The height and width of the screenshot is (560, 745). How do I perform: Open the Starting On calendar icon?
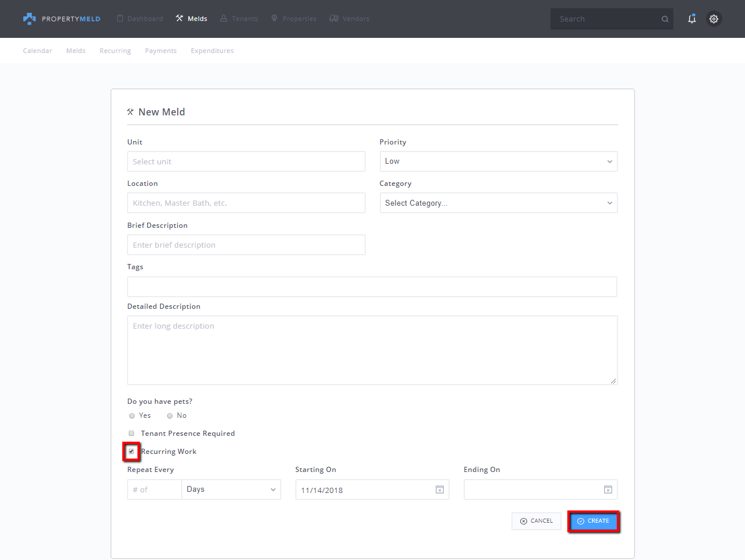[x=440, y=489]
